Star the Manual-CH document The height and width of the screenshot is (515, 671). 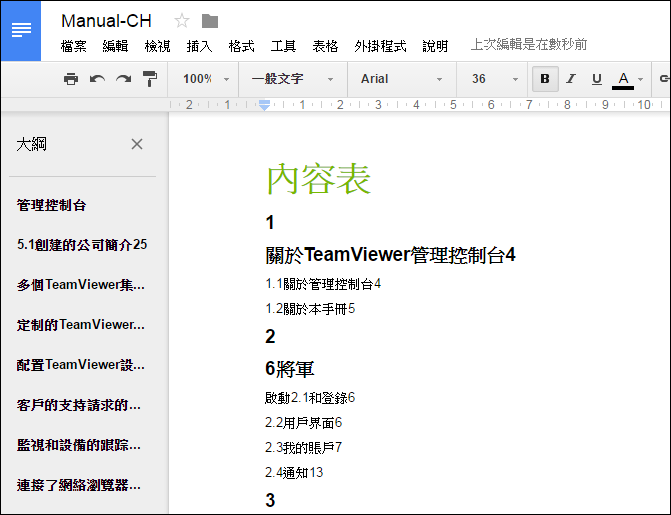[x=182, y=21]
